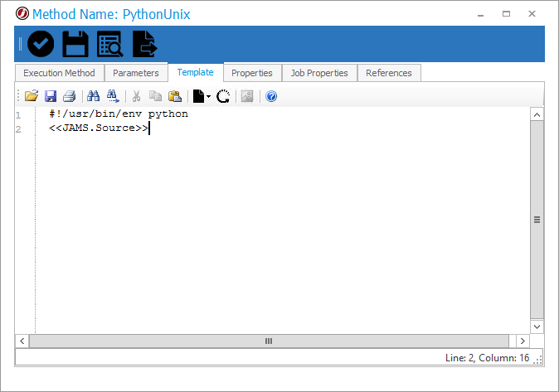This screenshot has height=392, width=559.
Task: Click the horizontal scrollbar left arrow
Action: pos(22,341)
